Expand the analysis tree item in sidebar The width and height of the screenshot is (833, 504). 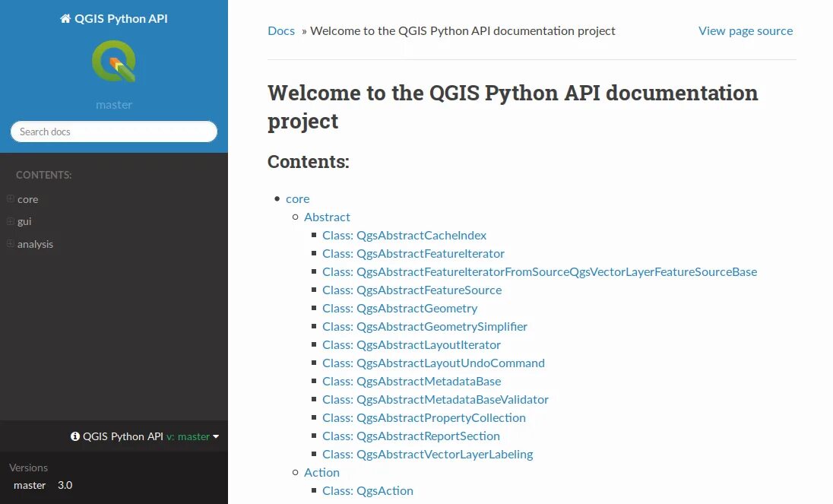point(10,243)
